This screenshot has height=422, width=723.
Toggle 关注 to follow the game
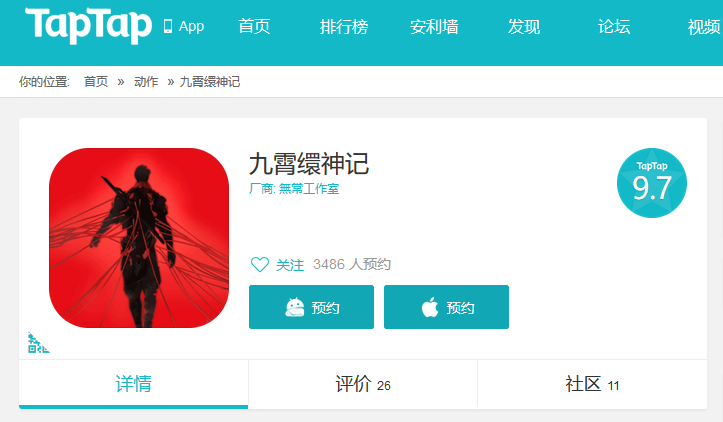coord(290,265)
